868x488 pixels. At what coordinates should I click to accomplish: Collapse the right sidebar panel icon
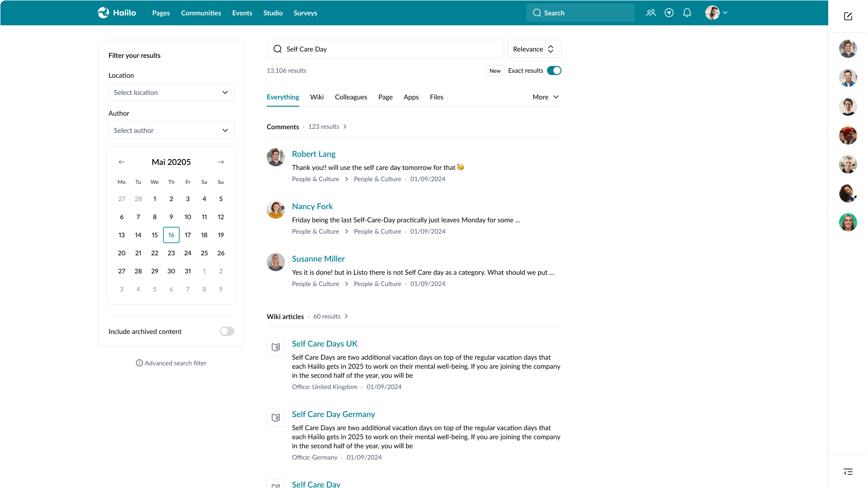point(848,472)
